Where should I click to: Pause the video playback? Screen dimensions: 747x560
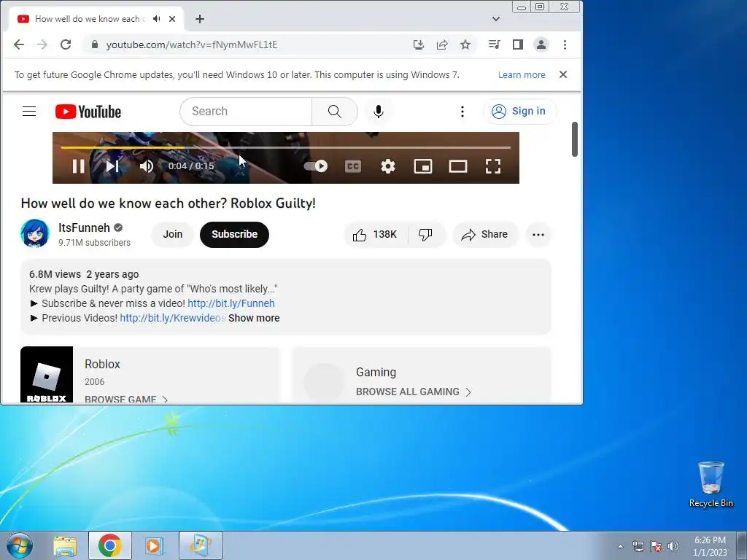[79, 166]
